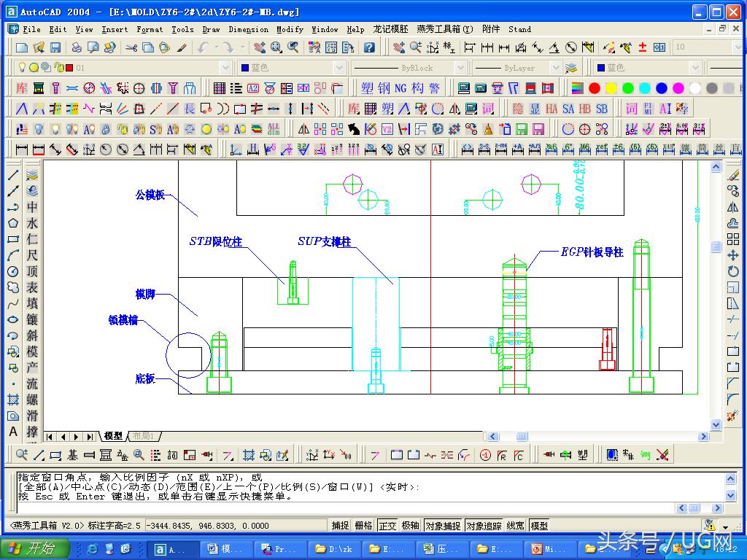Select the Rotate tool in modify toolbar
Viewport: 747px width, 560px height.
pyautogui.click(x=733, y=271)
